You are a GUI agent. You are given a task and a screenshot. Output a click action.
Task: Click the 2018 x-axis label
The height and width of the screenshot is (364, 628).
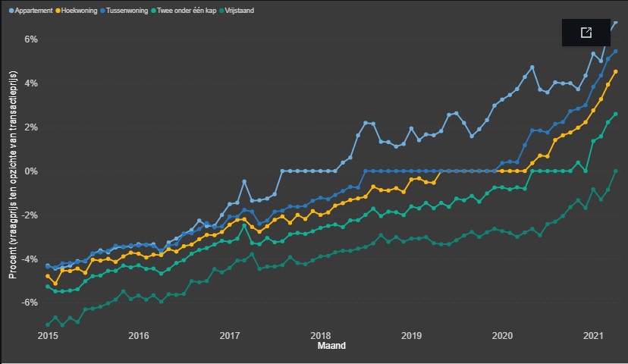[x=321, y=334]
